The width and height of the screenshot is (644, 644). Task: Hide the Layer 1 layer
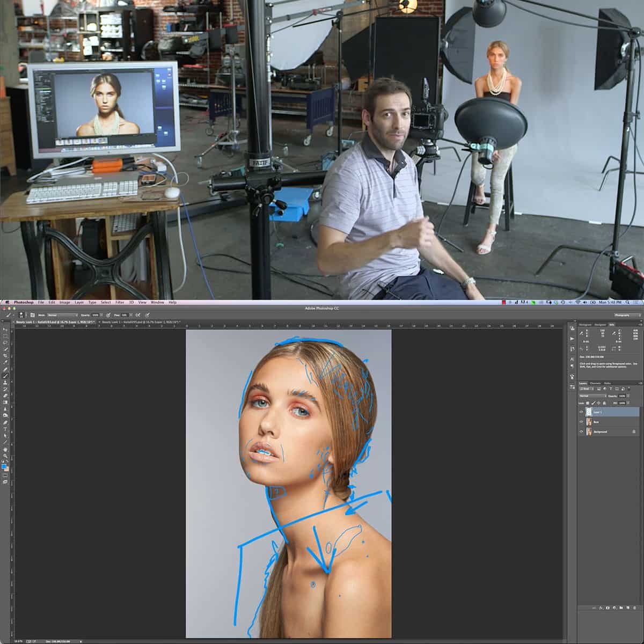pos(581,412)
